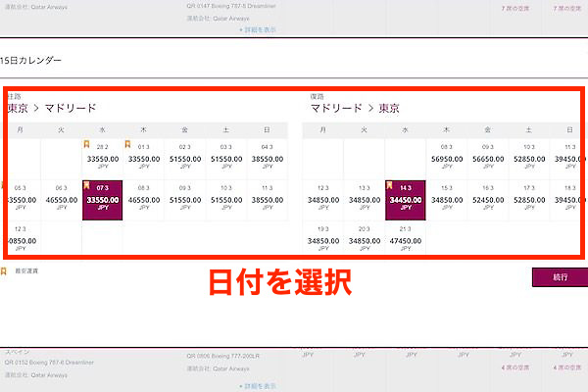Choose outbound 02 3 fare 51550.00 JPY
The height and width of the screenshot is (392, 588).
point(185,159)
